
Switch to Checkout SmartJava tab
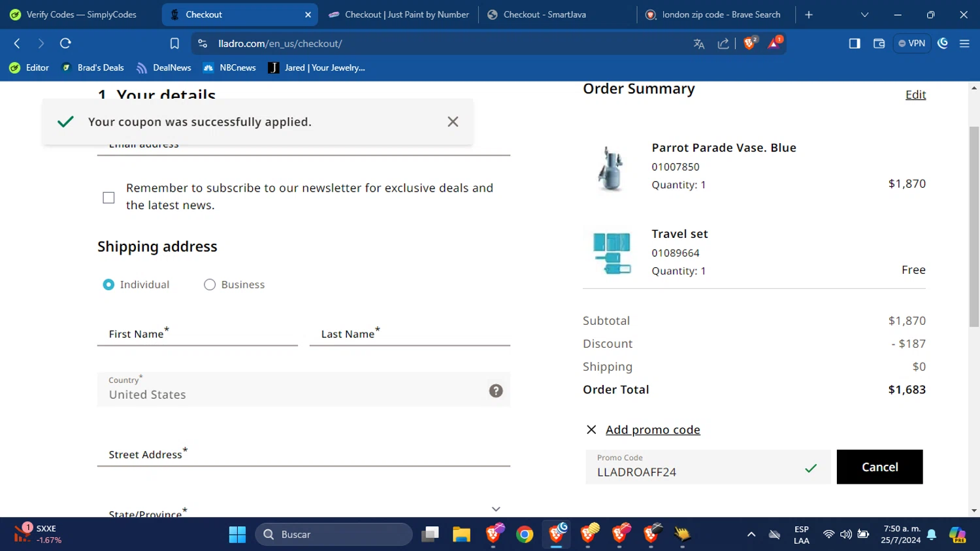[x=557, y=14]
